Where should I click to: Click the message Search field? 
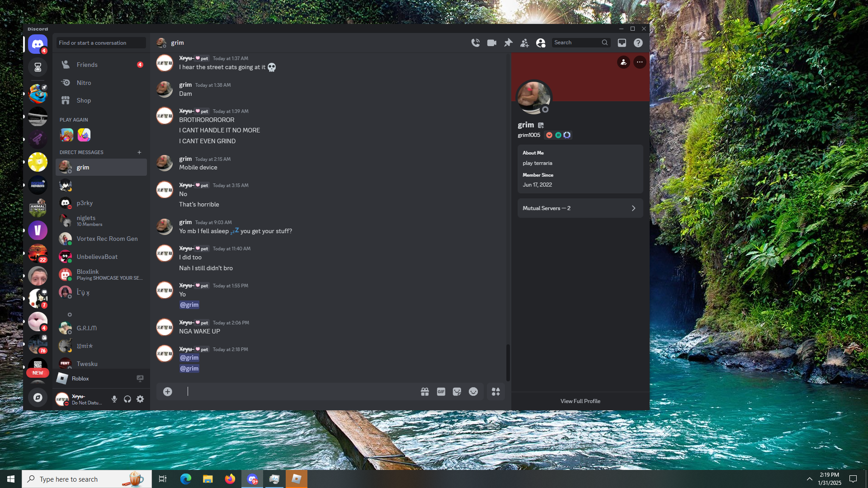tap(581, 42)
